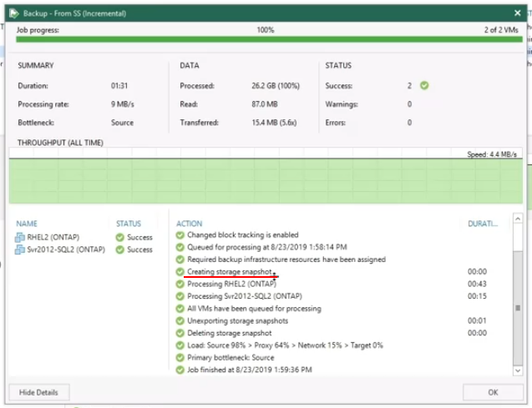
Task: Click check icon beside Deleting storage snapshot
Action: (x=180, y=333)
